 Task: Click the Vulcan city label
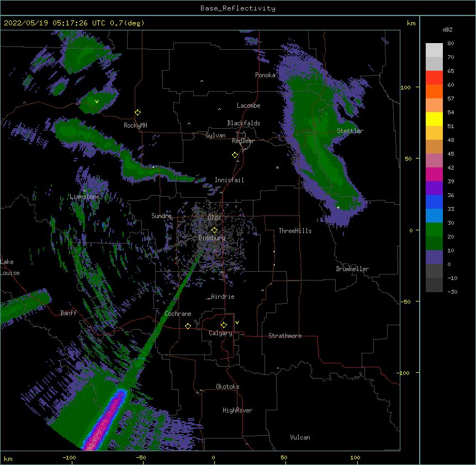300,437
